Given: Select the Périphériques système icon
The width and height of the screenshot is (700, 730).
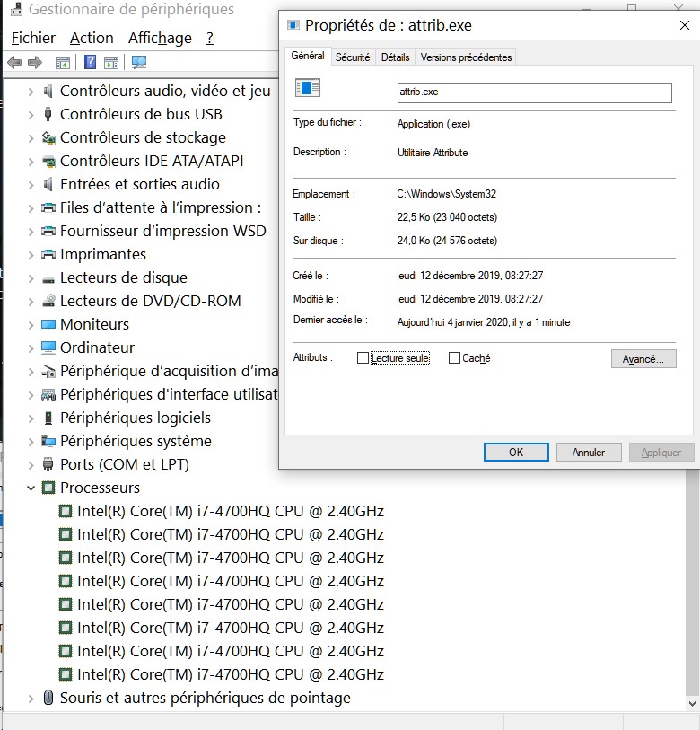Looking at the screenshot, I should click(48, 441).
